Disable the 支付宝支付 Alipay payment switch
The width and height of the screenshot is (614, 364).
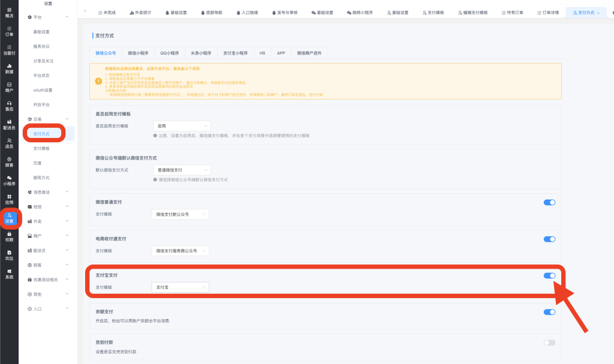pyautogui.click(x=549, y=276)
